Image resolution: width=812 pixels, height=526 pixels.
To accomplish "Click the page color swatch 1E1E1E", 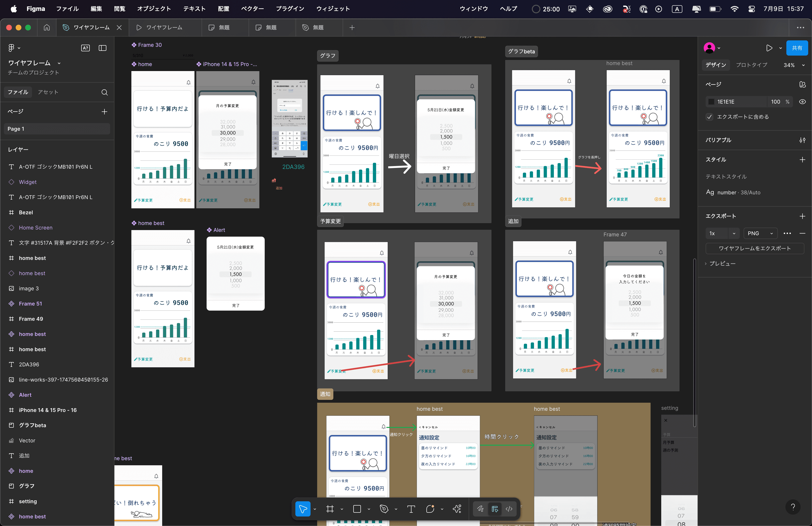I will [x=711, y=102].
